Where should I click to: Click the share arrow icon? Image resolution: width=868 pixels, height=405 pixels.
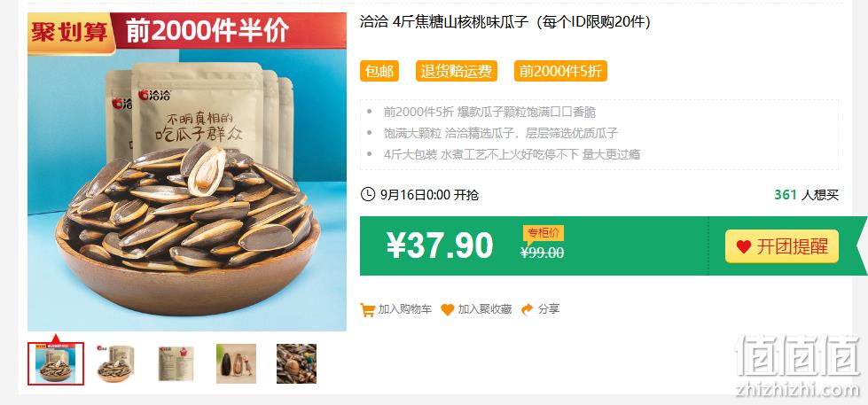click(527, 309)
